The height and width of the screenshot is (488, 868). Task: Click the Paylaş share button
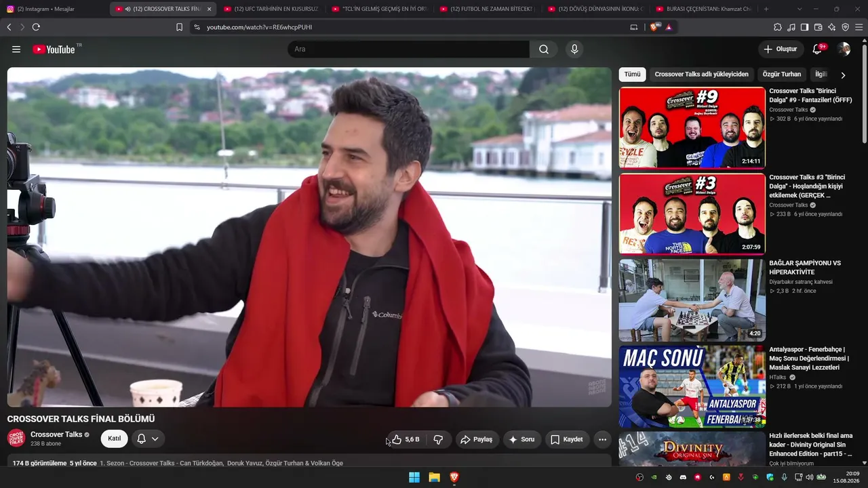(x=477, y=439)
